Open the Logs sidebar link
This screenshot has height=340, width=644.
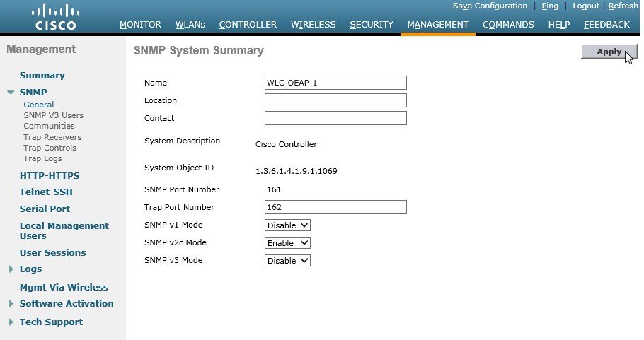(31, 269)
